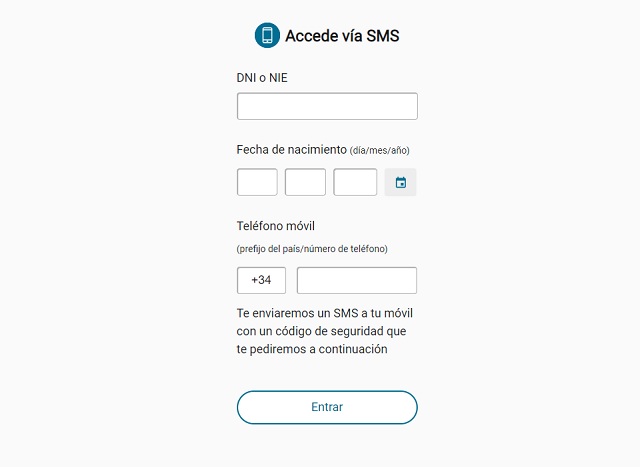
Task: Focus the DNI o NIE text field
Action: [x=327, y=106]
